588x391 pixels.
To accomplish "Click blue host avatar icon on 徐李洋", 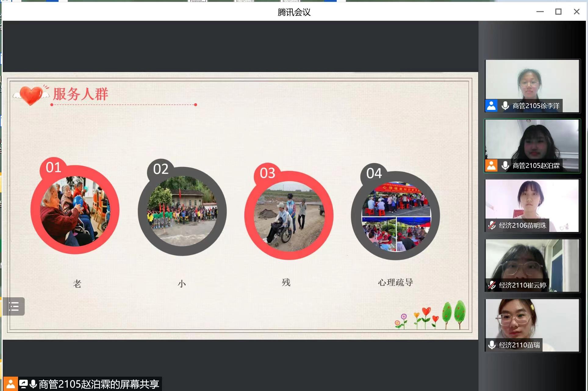I will tap(491, 106).
